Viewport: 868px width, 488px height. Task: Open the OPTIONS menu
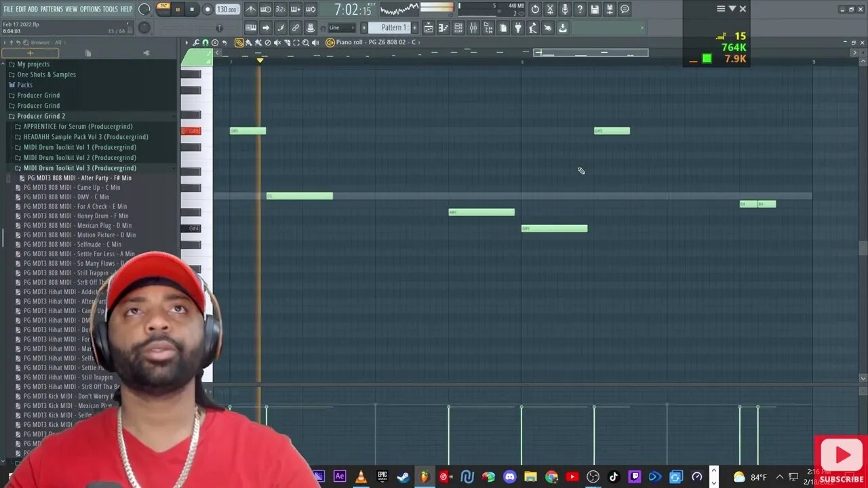click(x=90, y=9)
